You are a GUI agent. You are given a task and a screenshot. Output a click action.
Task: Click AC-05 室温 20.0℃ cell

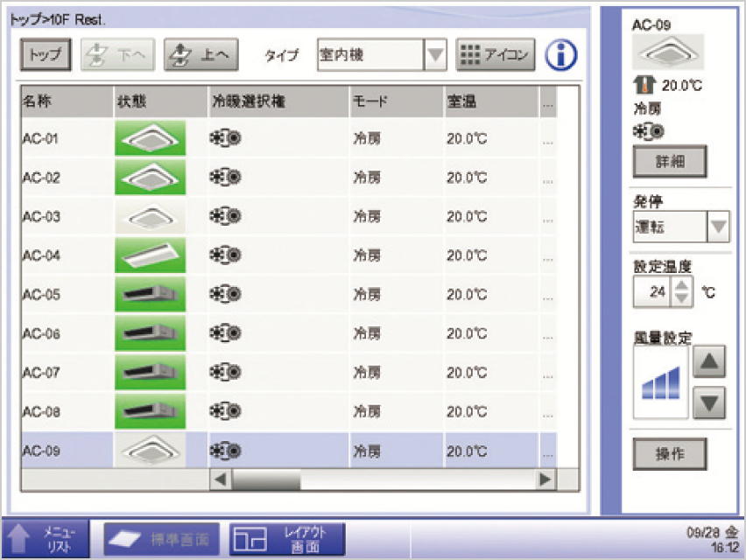[x=491, y=294]
